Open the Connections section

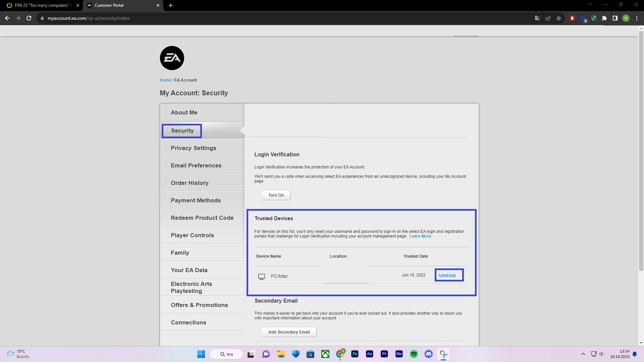(x=202, y=322)
